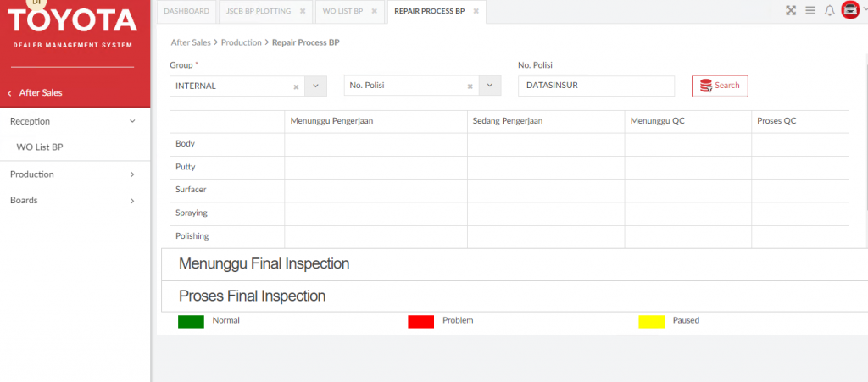
Task: Click the Search button
Action: point(720,86)
